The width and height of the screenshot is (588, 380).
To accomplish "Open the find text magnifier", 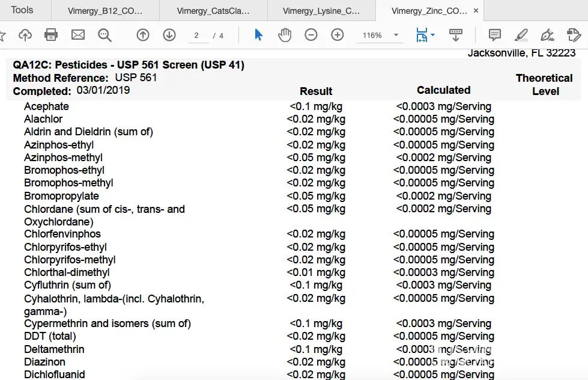I will 105,35.
